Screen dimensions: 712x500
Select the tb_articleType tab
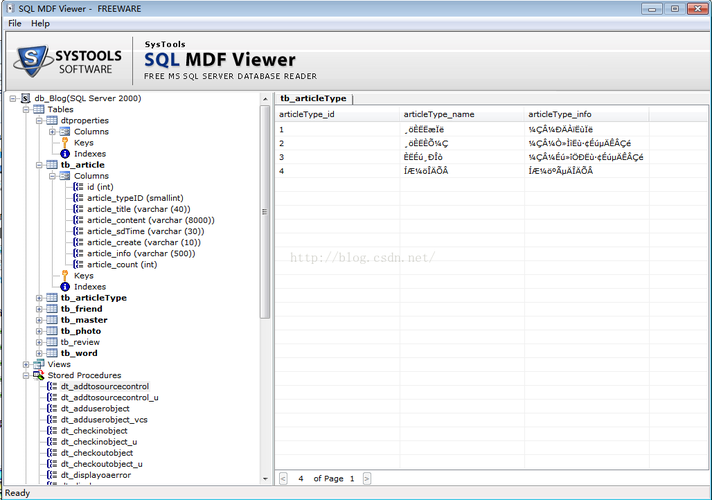point(313,98)
